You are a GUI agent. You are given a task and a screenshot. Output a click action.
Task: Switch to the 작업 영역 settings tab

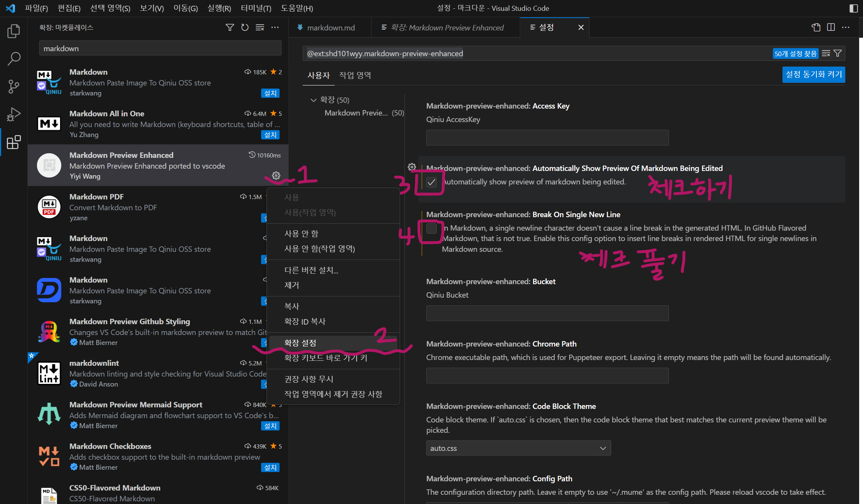[x=355, y=75]
